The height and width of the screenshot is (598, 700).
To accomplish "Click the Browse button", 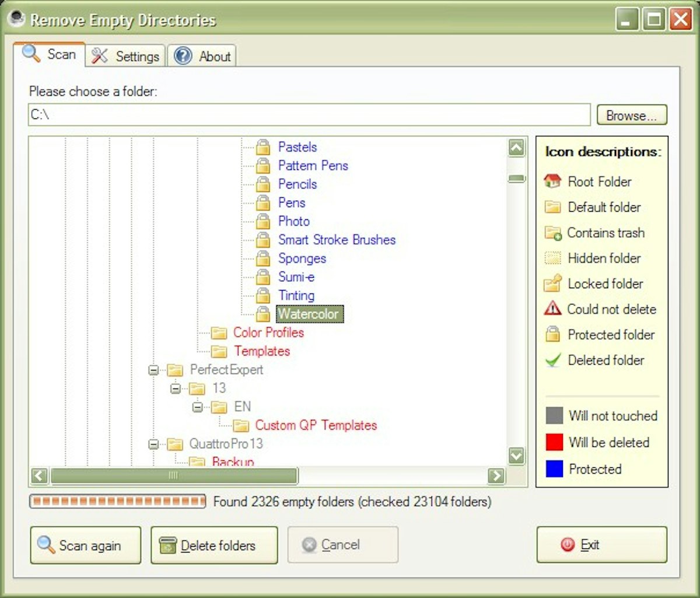I will 631,114.
